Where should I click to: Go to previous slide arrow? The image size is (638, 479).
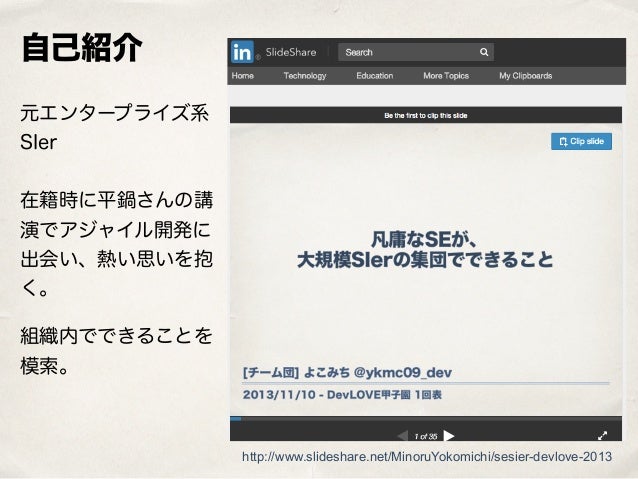pyautogui.click(x=402, y=436)
